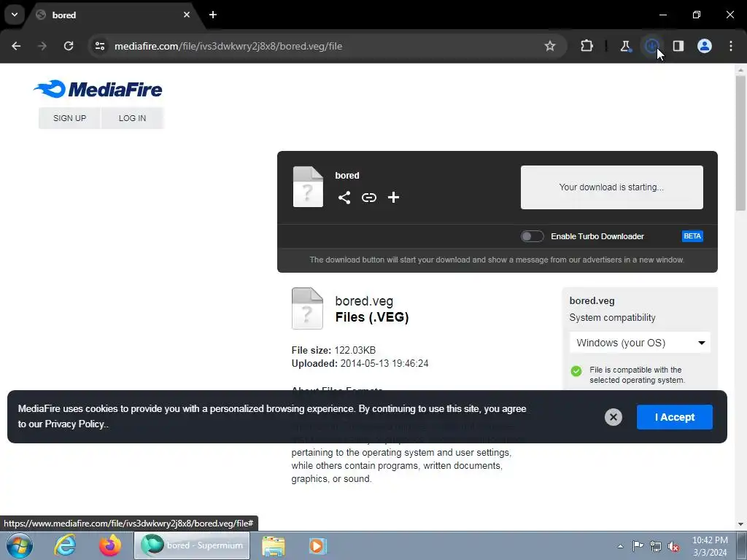Screen dimensions: 747x560
Task: Open the 'Windows (your OS)' dropdown
Action: [640, 343]
